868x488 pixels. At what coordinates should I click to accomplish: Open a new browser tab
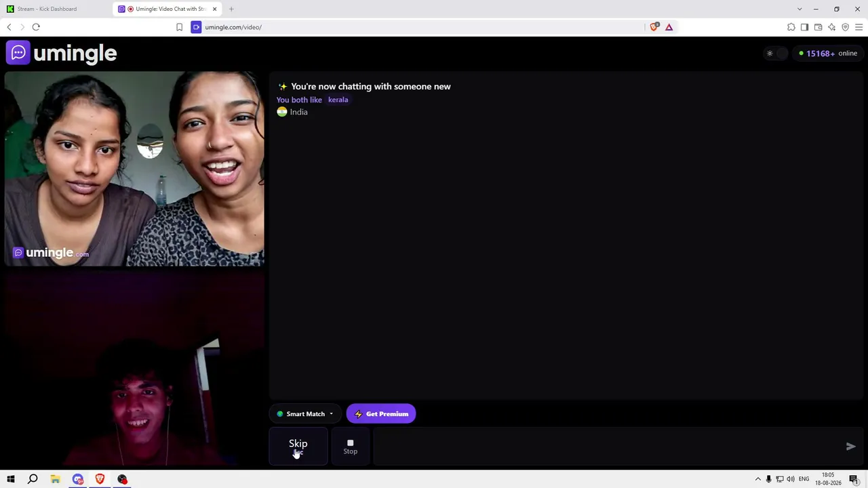[x=231, y=9]
